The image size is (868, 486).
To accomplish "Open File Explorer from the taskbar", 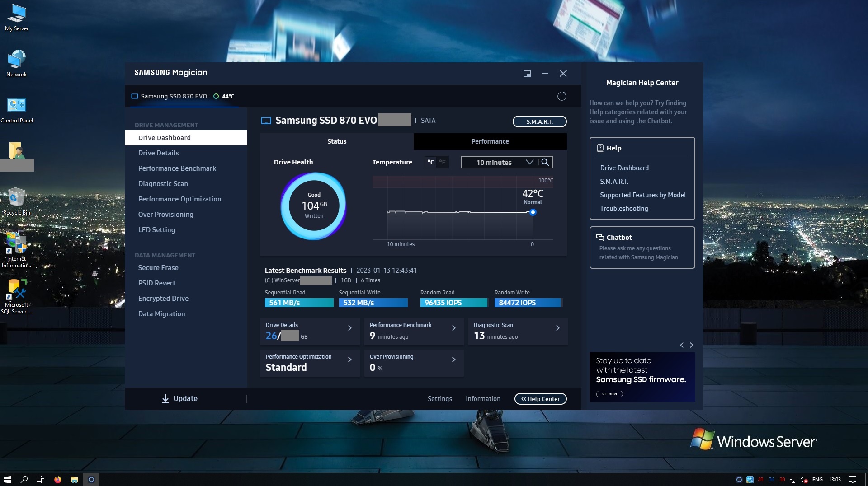I will pyautogui.click(x=75, y=479).
